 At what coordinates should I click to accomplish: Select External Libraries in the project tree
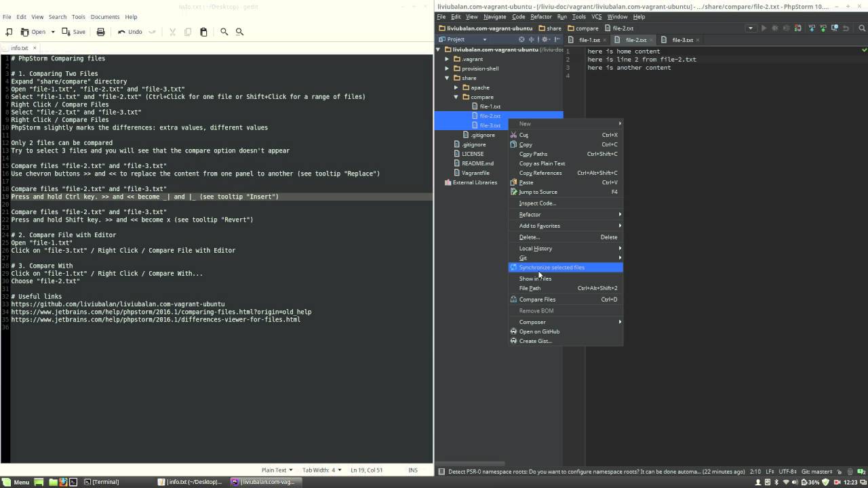pyautogui.click(x=475, y=182)
